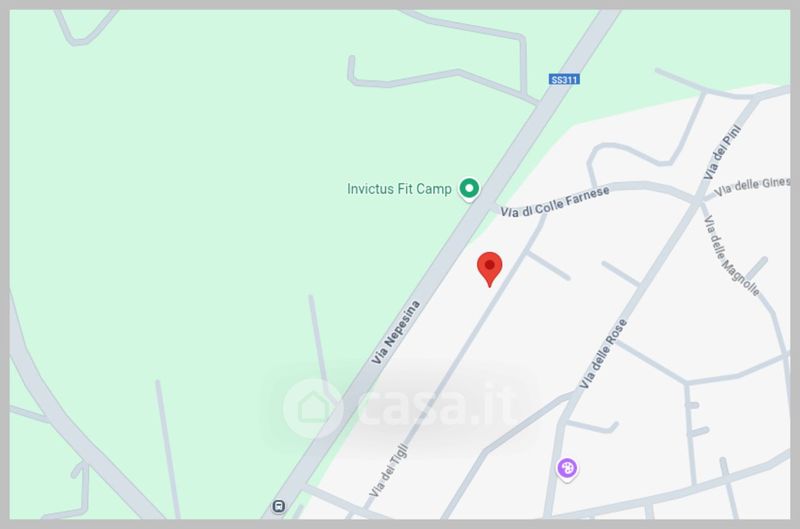Click the crossing of Via dei Pini and Via di Colle Farnese
Image resolution: width=800 pixels, height=529 pixels.
coord(697,198)
